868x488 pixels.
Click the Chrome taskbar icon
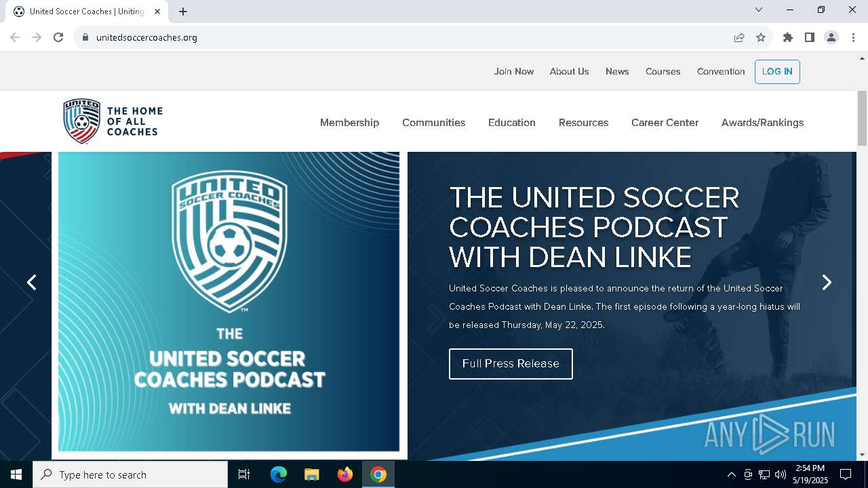tap(378, 474)
